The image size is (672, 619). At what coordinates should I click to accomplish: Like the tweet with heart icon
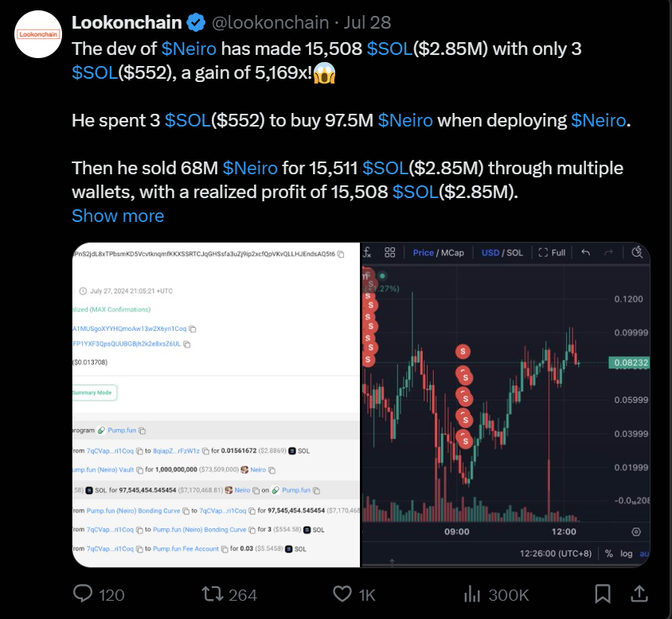(x=342, y=594)
